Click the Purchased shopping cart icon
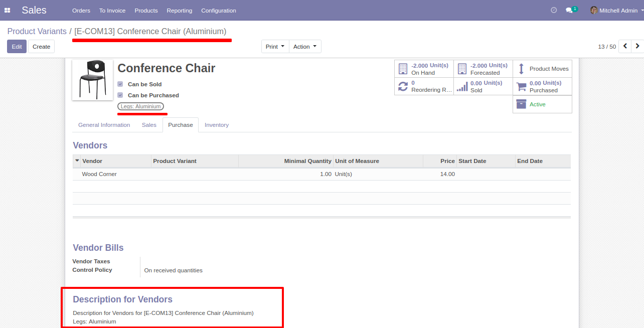644x328 pixels. coord(522,87)
